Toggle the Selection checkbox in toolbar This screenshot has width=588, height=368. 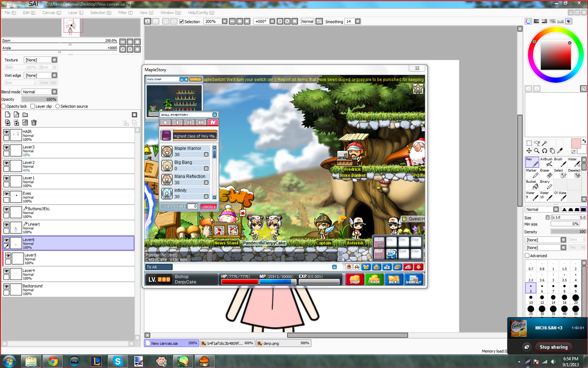(x=181, y=22)
